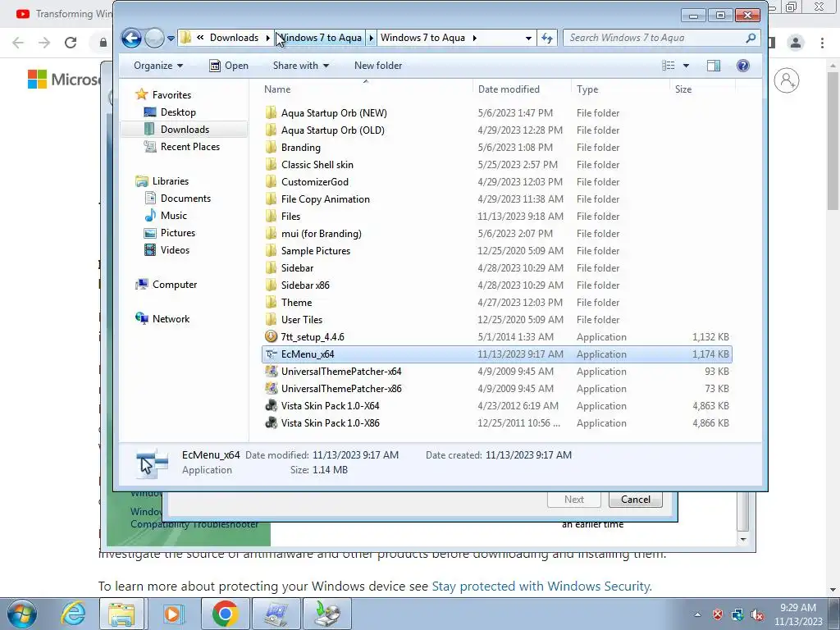This screenshot has height=630, width=840.
Task: Sort by the Type column header
Action: 587,89
